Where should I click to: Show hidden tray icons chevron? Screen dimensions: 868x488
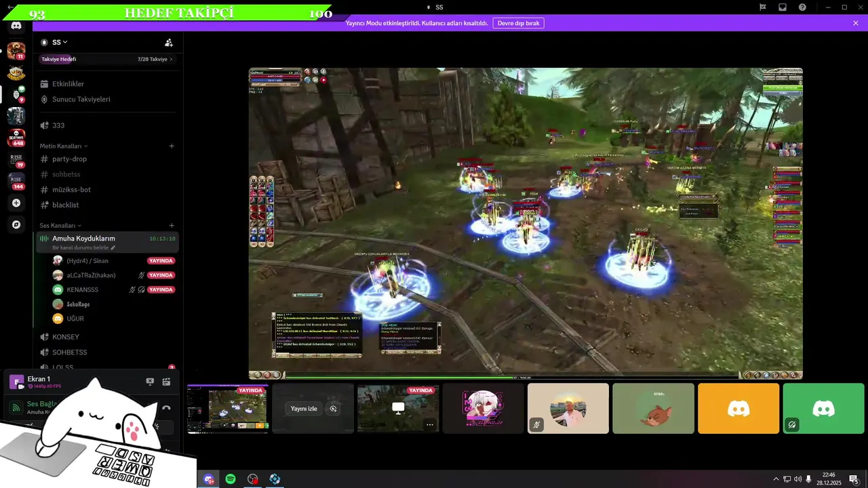[776, 479]
